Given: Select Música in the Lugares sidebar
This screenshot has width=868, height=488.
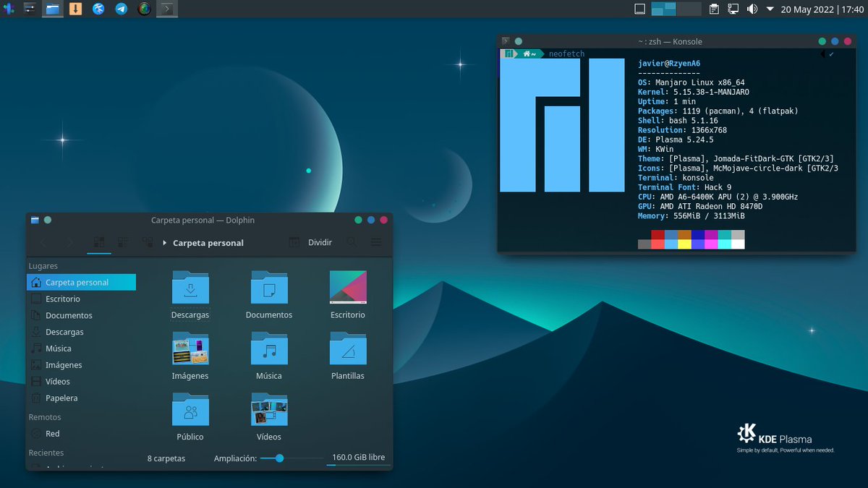Looking at the screenshot, I should (81, 348).
